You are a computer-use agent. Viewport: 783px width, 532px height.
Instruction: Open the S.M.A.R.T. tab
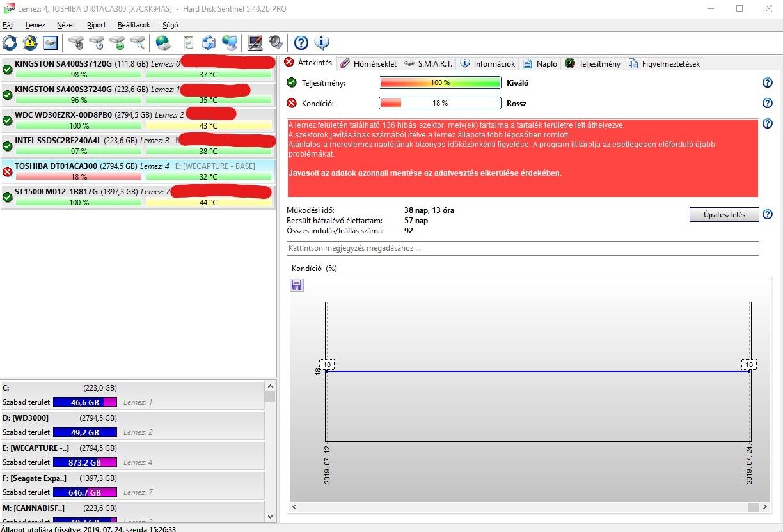coord(429,63)
